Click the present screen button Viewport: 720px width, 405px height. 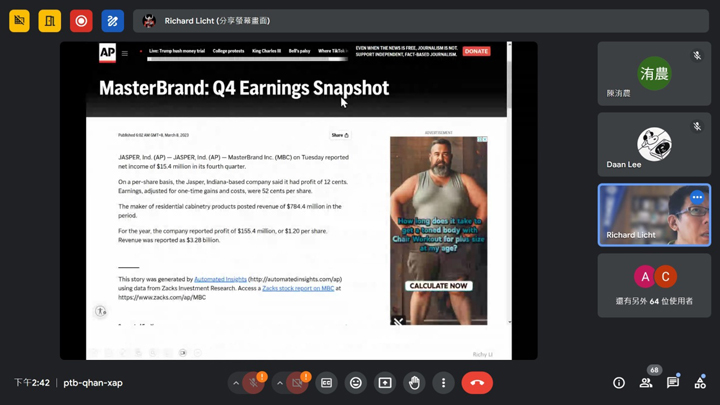[x=385, y=383]
